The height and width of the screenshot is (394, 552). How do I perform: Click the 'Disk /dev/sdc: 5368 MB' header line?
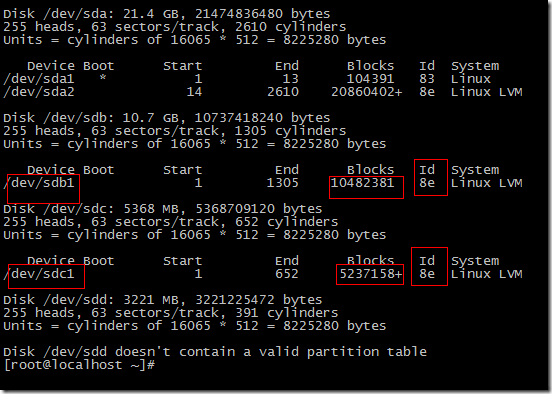pyautogui.click(x=162, y=209)
